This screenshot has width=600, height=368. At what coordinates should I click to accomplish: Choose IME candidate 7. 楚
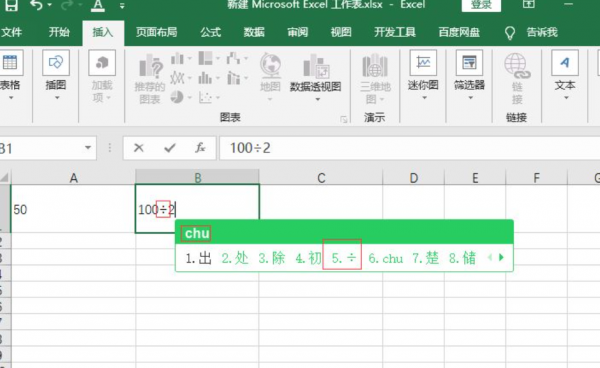point(426,258)
